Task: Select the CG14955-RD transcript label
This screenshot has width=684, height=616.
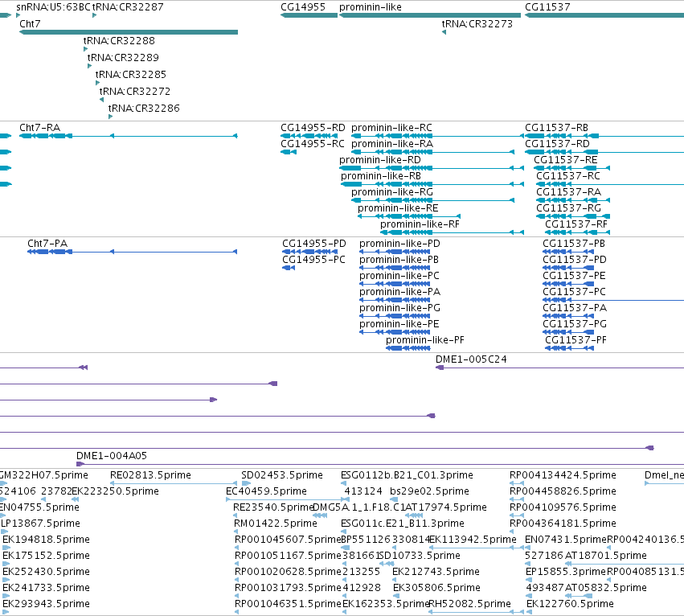Action: coord(313,128)
